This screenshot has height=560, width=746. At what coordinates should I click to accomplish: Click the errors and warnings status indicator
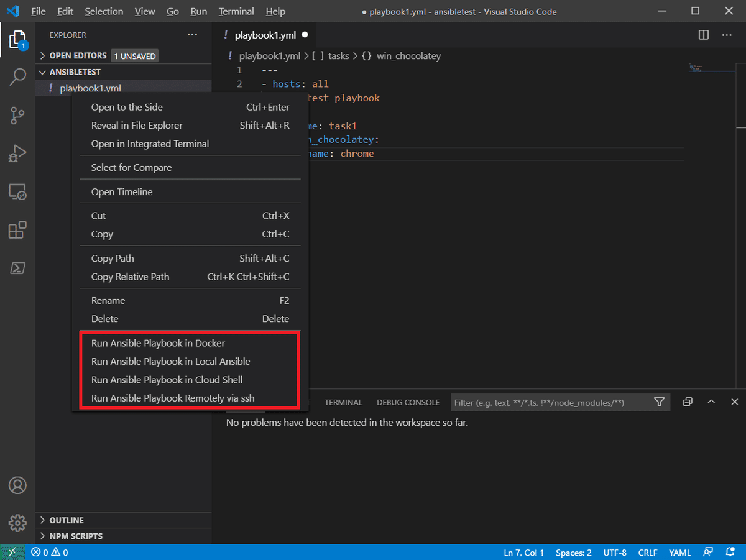pyautogui.click(x=50, y=552)
